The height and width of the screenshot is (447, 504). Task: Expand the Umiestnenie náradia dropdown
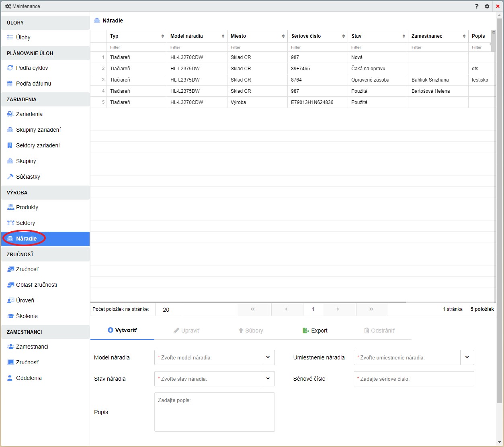click(467, 357)
